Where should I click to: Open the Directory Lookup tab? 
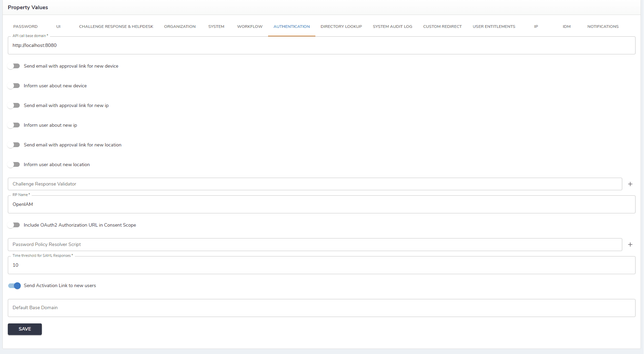coord(341,26)
